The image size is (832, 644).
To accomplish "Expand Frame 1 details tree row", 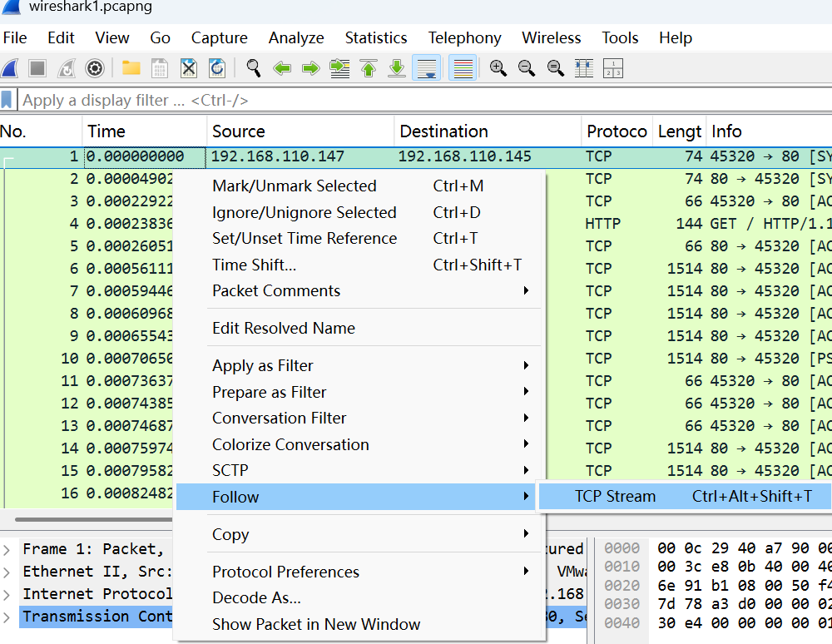I will click(7, 549).
